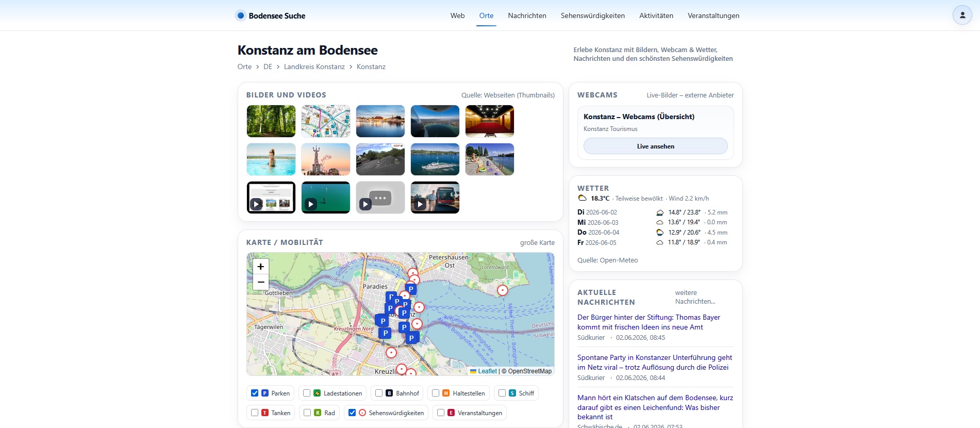Viewport: 980px width, 428px height.
Task: Enable the Schiff layer
Action: [x=502, y=393]
